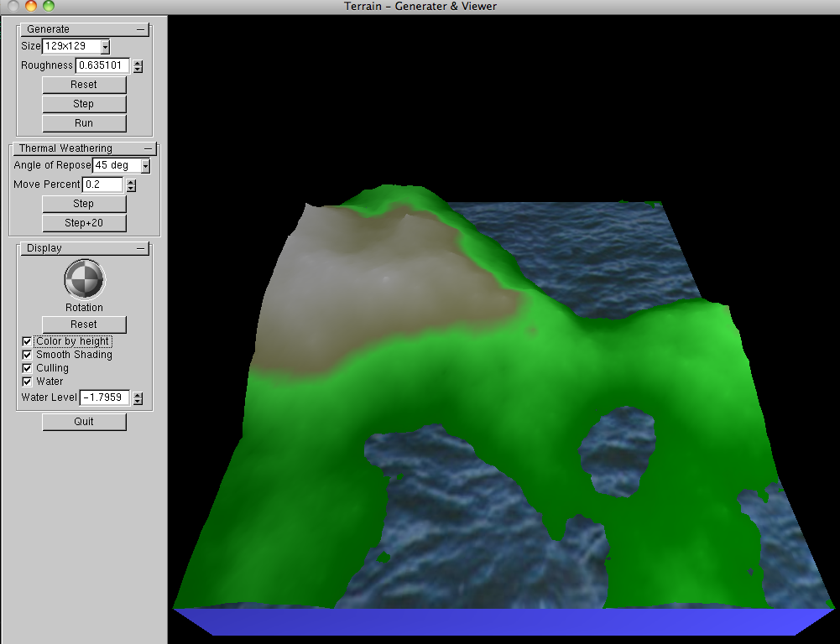The image size is (840, 644).
Task: Click the Roughness value field
Action: click(x=102, y=65)
